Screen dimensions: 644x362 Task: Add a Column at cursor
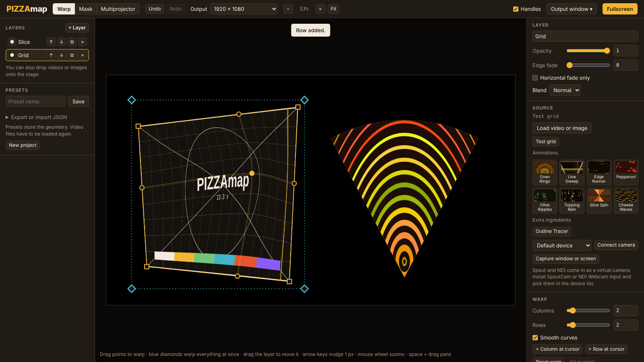557,349
